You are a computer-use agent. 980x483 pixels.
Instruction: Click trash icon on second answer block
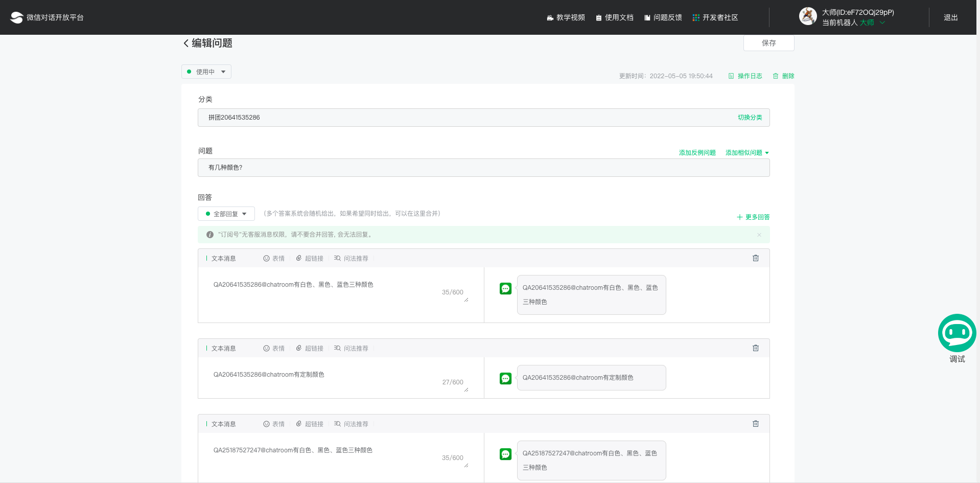coord(755,348)
